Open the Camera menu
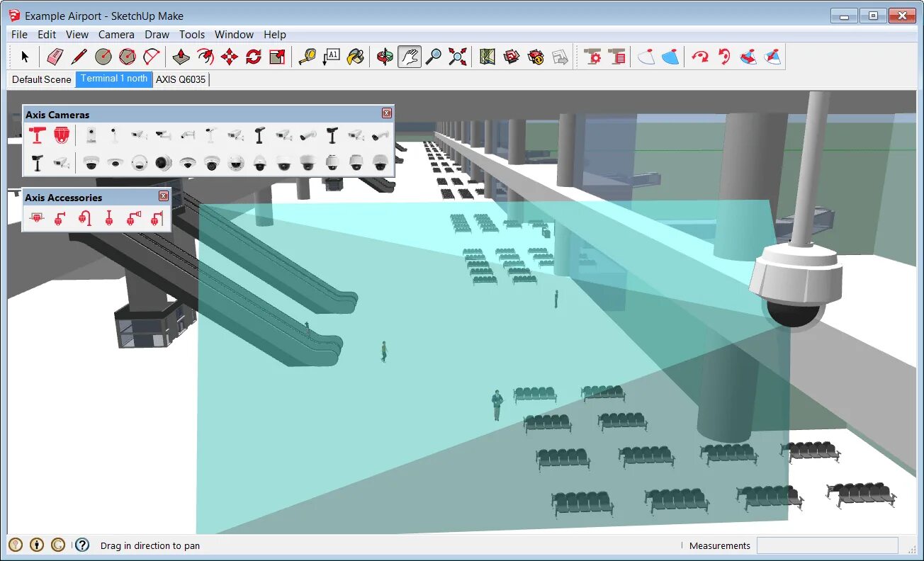Viewport: 924px width, 561px height. (x=116, y=34)
